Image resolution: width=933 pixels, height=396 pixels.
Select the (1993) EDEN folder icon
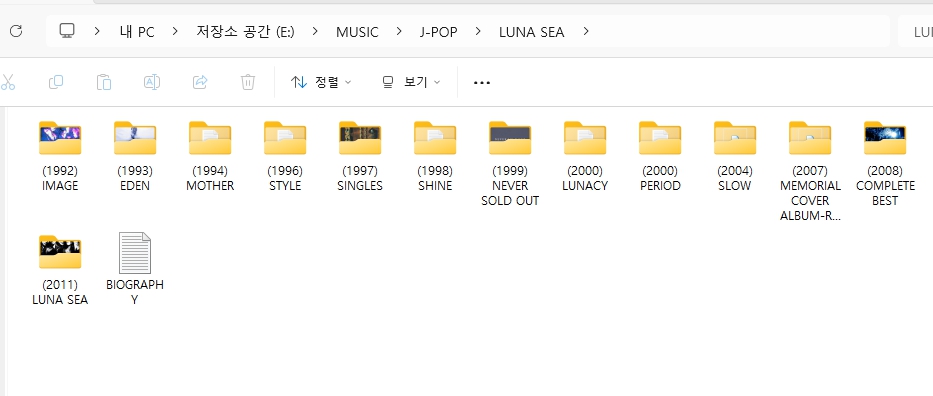(135, 138)
